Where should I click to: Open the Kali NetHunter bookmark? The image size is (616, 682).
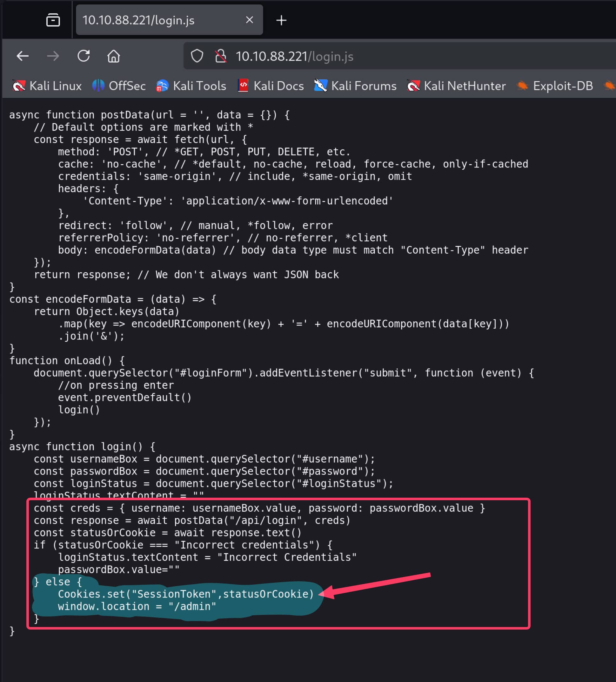point(457,86)
